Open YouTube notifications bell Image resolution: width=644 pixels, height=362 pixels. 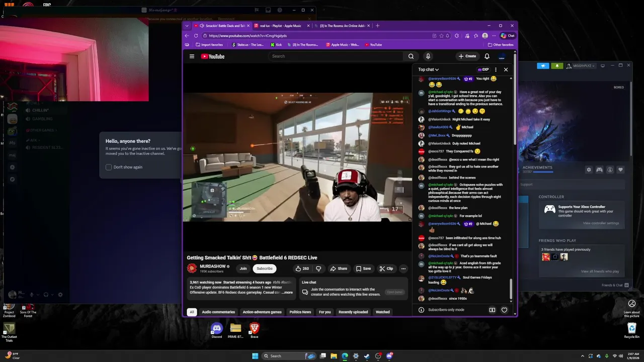coord(487,56)
